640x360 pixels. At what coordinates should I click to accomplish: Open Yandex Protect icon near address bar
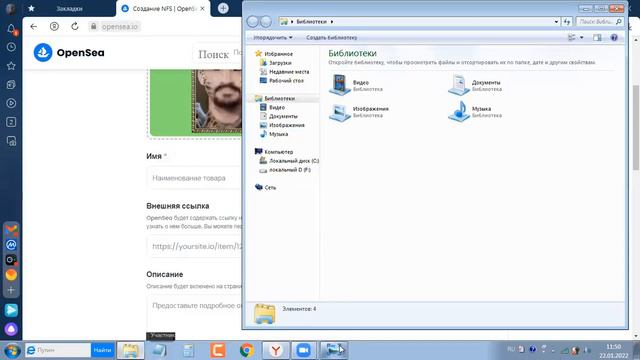(x=54, y=27)
